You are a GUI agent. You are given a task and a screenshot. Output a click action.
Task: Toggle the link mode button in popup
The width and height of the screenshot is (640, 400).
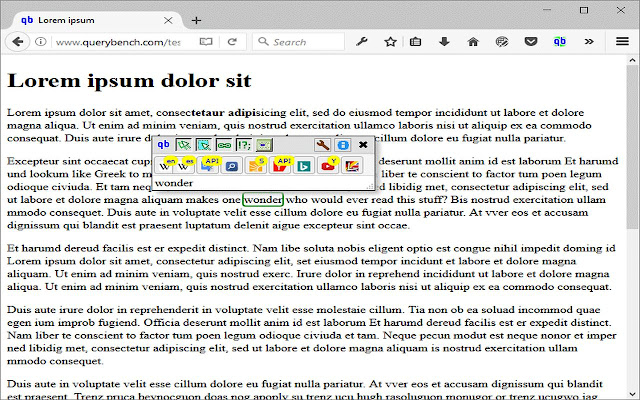pyautogui.click(x=223, y=145)
